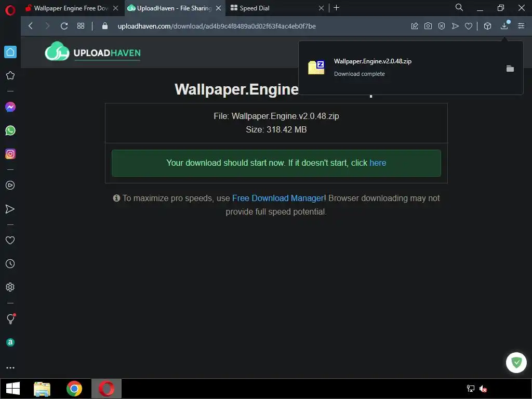
Task: Open the Easy Setup sliders icon
Action: coord(521,26)
